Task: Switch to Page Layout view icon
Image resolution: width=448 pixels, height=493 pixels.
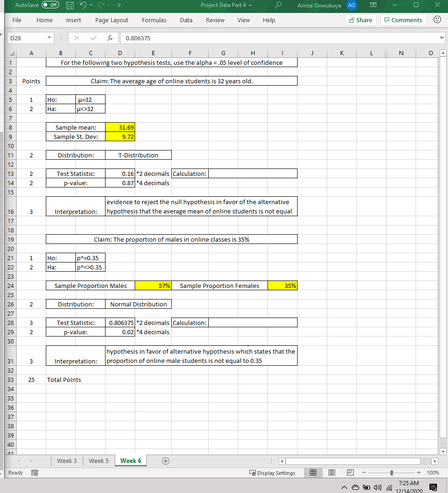Action: [x=332, y=473]
